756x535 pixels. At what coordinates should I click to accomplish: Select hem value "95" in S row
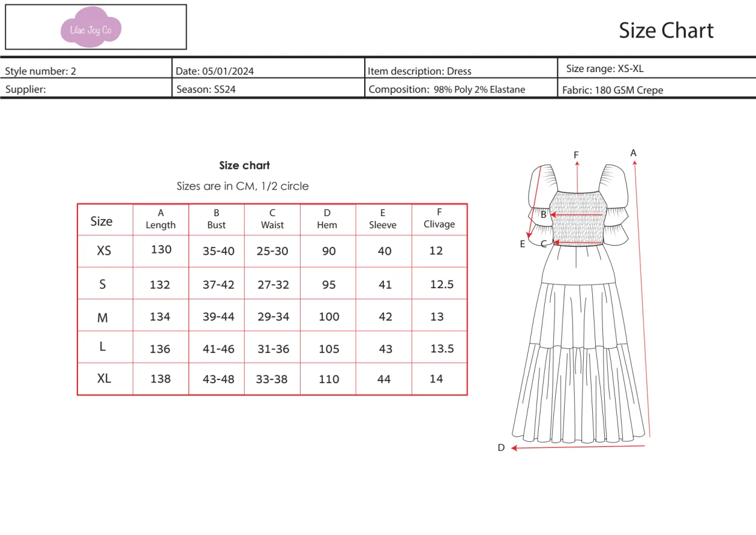click(x=329, y=285)
